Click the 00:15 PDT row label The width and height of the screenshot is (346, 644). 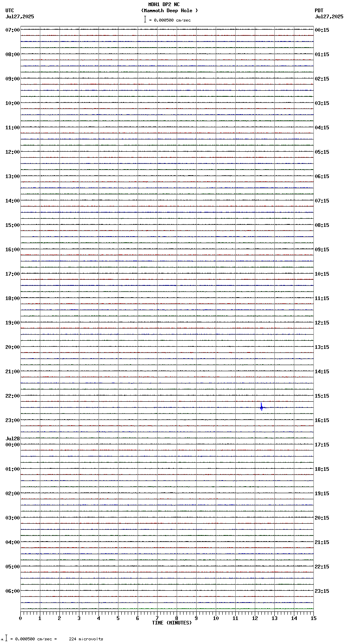[x=322, y=30]
